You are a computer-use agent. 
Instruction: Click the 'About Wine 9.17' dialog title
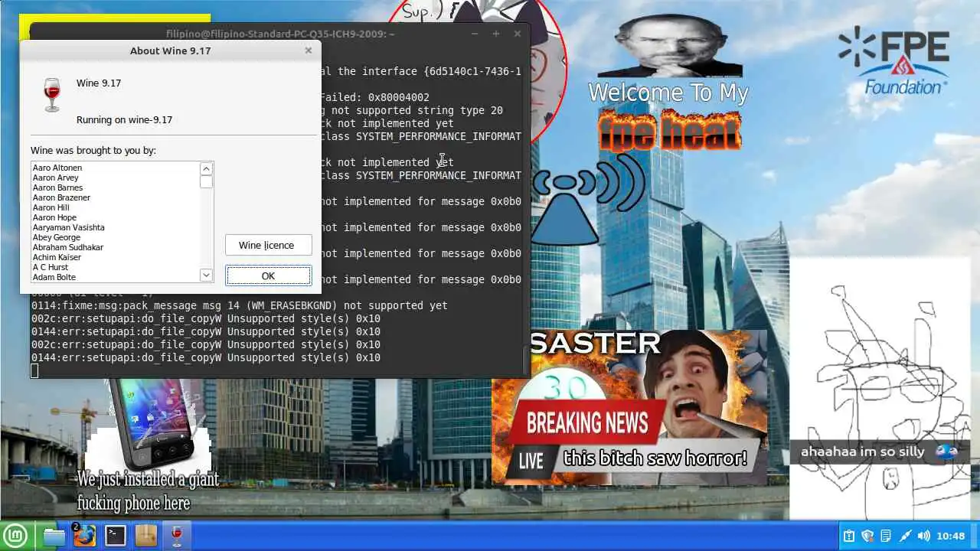pyautogui.click(x=170, y=51)
